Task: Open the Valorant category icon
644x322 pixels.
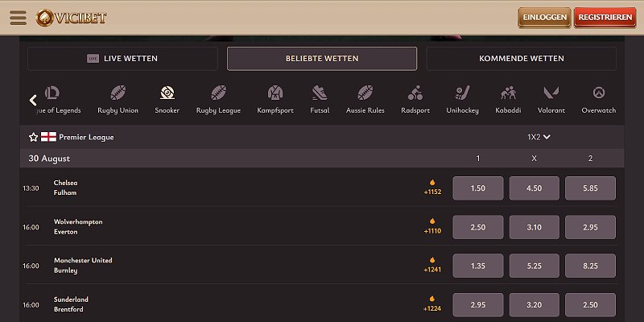Action: [551, 92]
